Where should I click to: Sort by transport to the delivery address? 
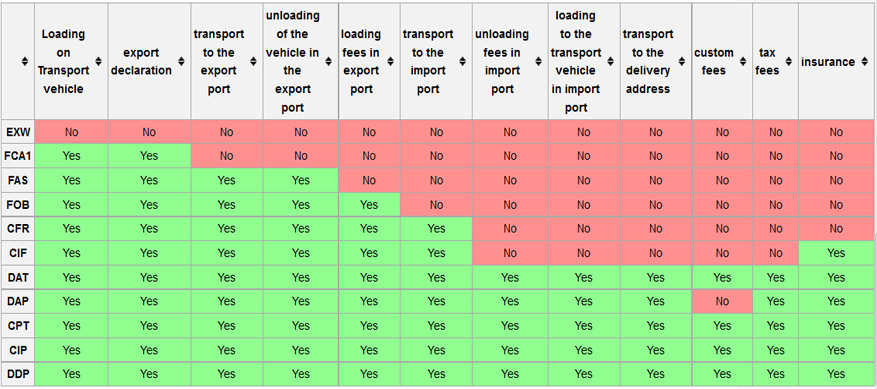[682, 62]
